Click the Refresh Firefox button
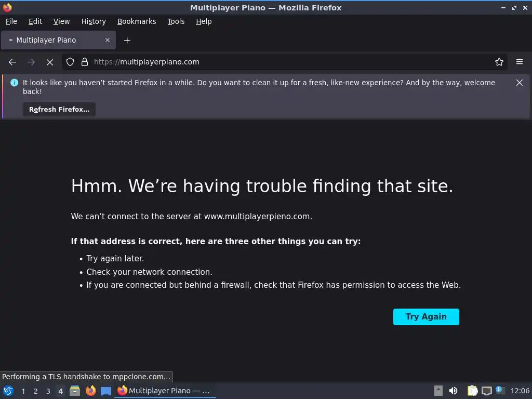The height and width of the screenshot is (399, 532). [59, 109]
